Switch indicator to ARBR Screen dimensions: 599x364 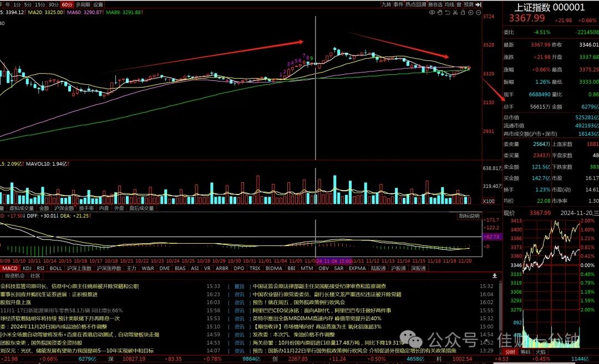pyautogui.click(x=222, y=268)
